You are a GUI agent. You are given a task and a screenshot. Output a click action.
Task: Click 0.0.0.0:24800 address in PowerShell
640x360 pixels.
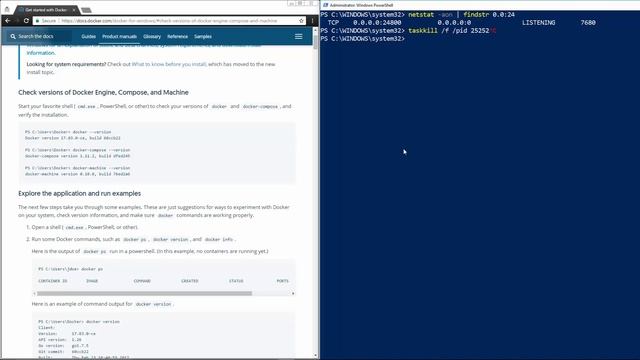tap(377, 22)
